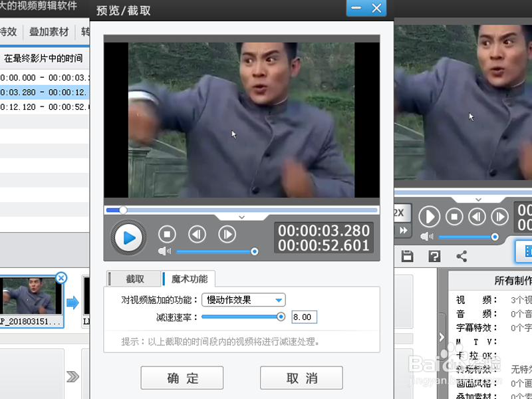Adjust preview dialog volume slider handle
Image resolution: width=532 pixels, height=399 pixels.
(255, 251)
